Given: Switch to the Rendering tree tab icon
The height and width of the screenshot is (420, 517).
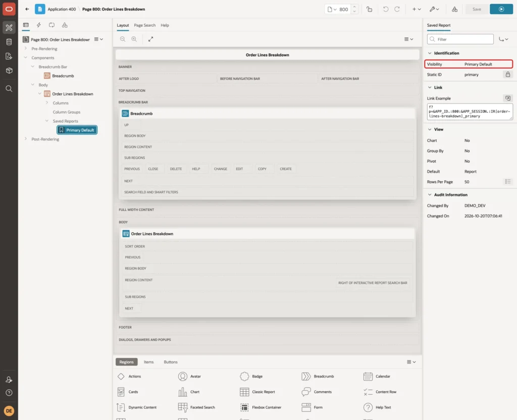Looking at the screenshot, I should (26, 25).
